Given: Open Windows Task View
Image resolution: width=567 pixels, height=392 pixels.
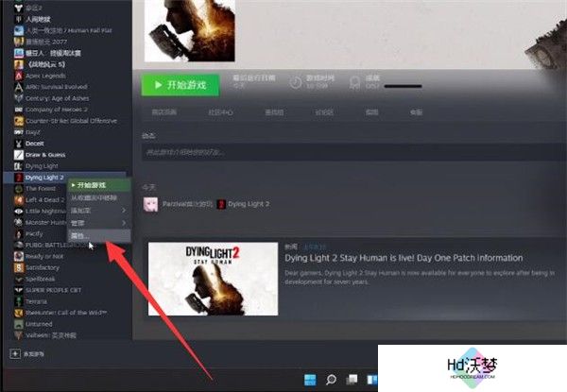Looking at the screenshot, I should click(x=352, y=380).
